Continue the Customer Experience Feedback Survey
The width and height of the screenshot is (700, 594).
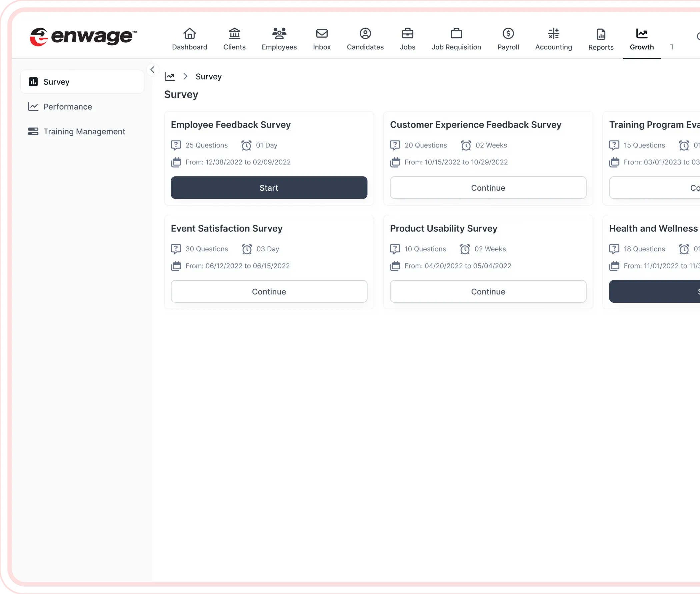tap(488, 188)
